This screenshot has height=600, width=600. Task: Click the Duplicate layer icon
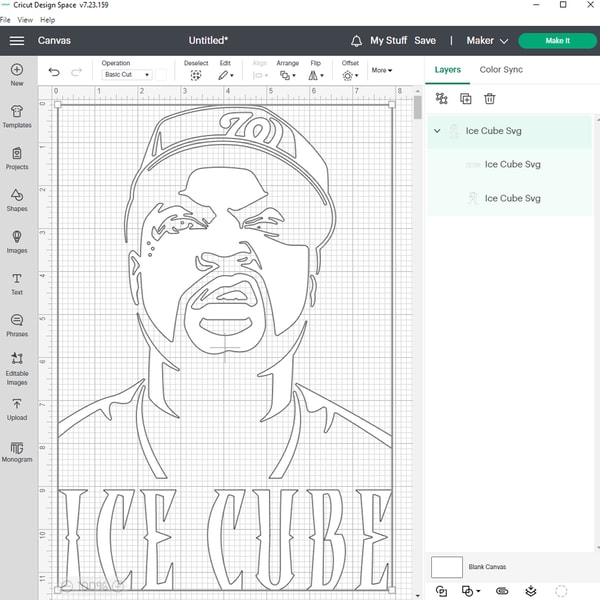pos(465,99)
